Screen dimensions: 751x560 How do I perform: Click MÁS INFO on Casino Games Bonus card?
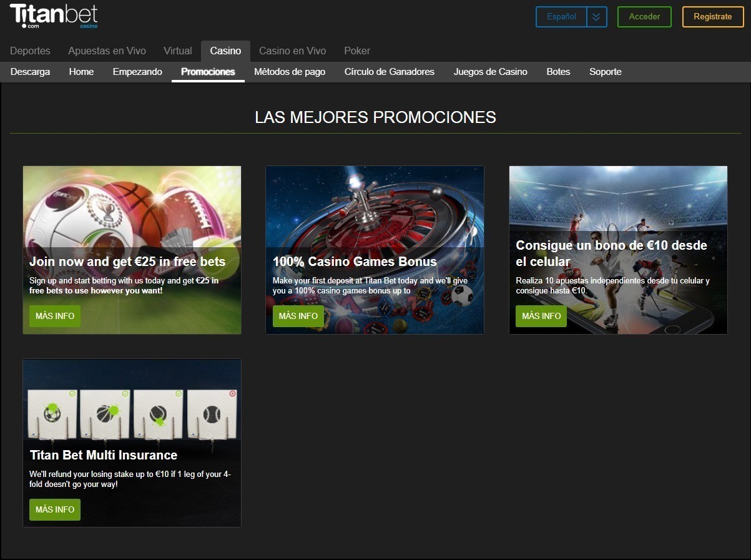click(298, 316)
